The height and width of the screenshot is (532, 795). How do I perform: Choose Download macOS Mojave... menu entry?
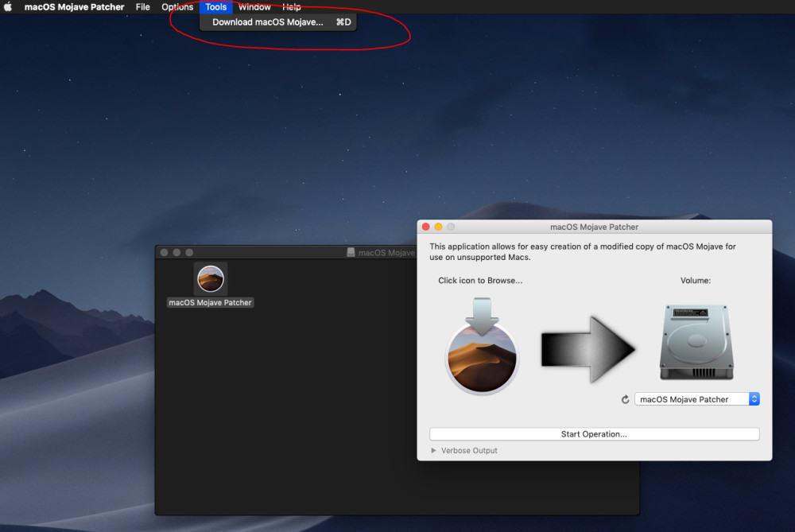277,22
